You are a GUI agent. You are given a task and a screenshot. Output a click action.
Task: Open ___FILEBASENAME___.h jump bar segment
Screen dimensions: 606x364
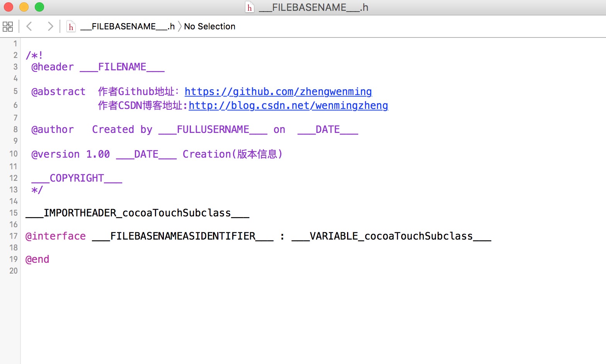click(128, 26)
